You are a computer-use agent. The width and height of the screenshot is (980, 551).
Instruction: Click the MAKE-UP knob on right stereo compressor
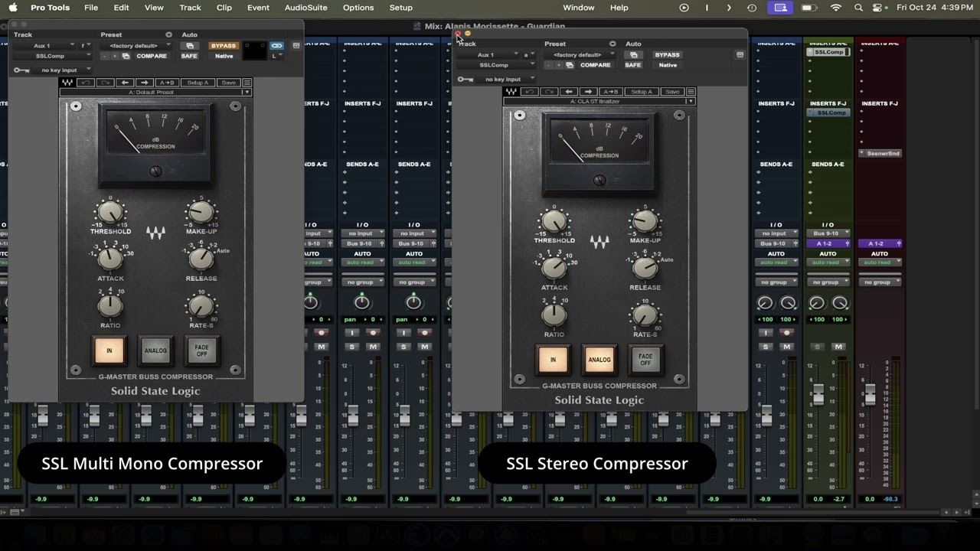(x=645, y=222)
